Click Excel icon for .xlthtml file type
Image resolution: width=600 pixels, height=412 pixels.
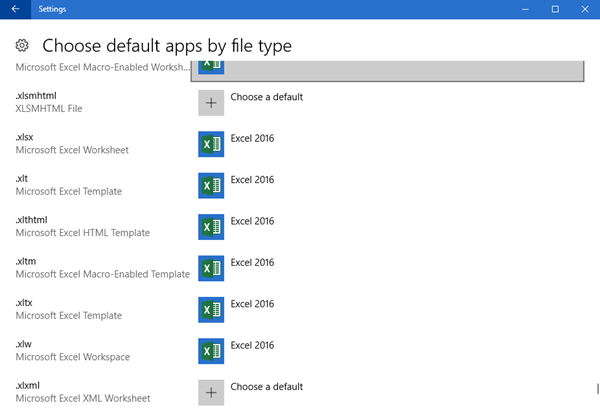click(x=211, y=227)
